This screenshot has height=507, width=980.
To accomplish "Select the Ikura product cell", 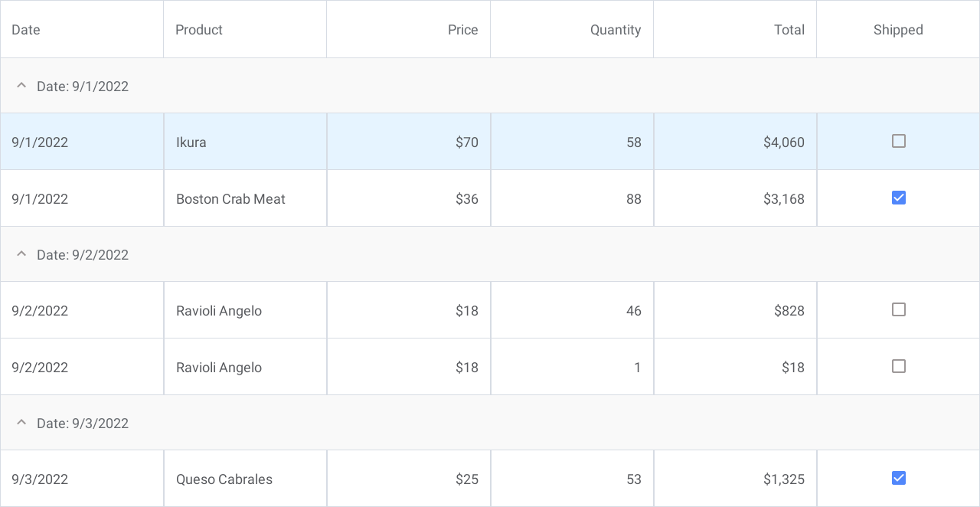I will click(x=191, y=142).
